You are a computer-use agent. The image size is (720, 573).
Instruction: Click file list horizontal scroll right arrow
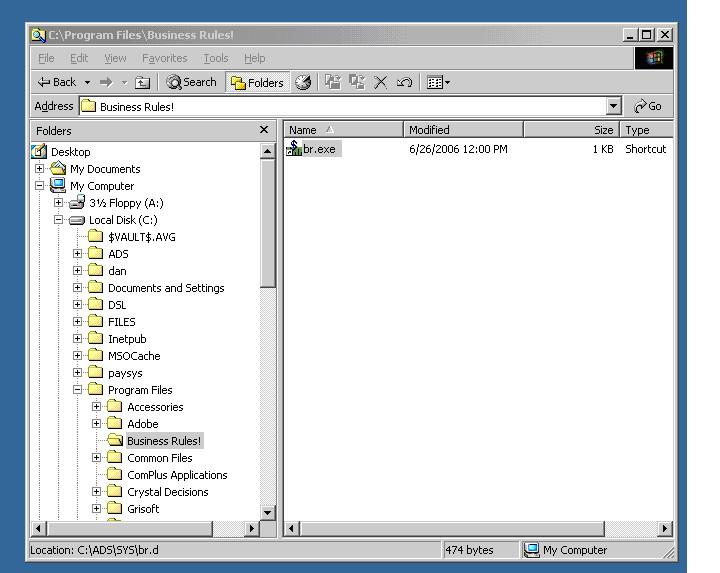[665, 528]
